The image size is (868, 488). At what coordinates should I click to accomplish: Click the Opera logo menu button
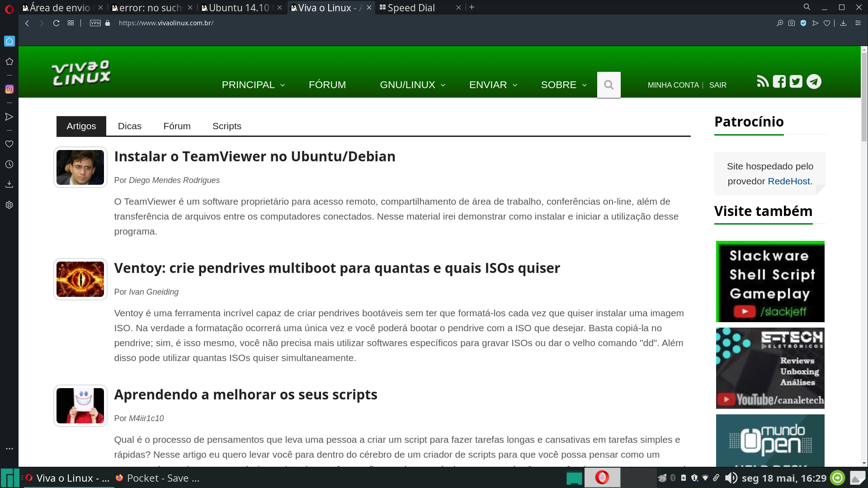tap(9, 9)
